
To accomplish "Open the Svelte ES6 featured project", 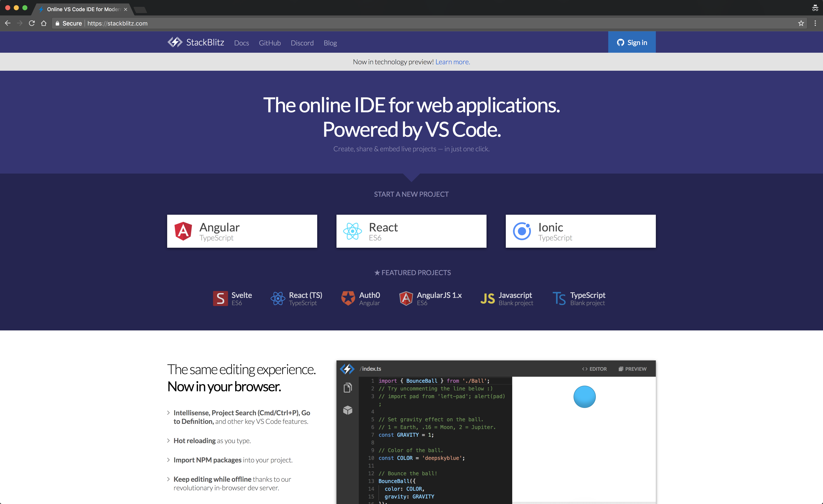I will 233,298.
